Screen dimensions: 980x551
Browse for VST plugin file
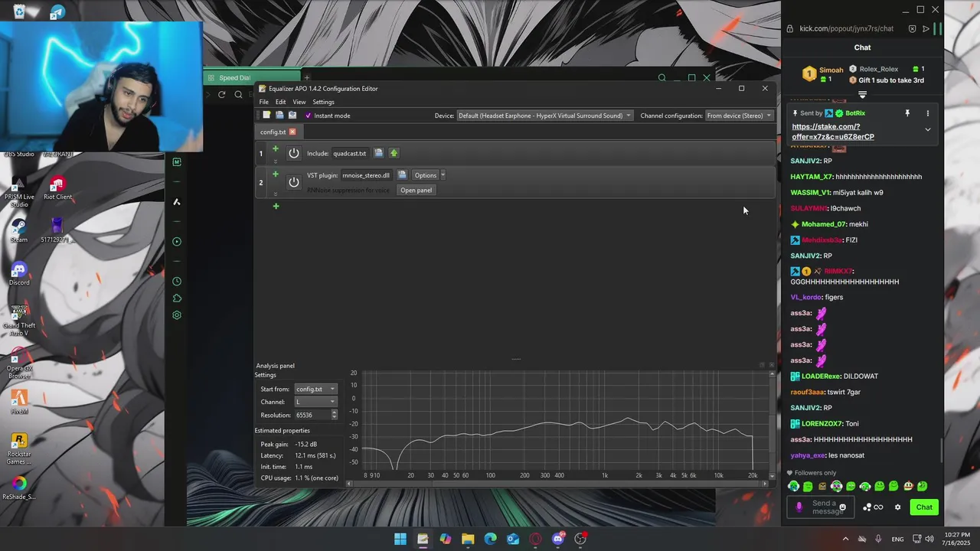point(402,175)
